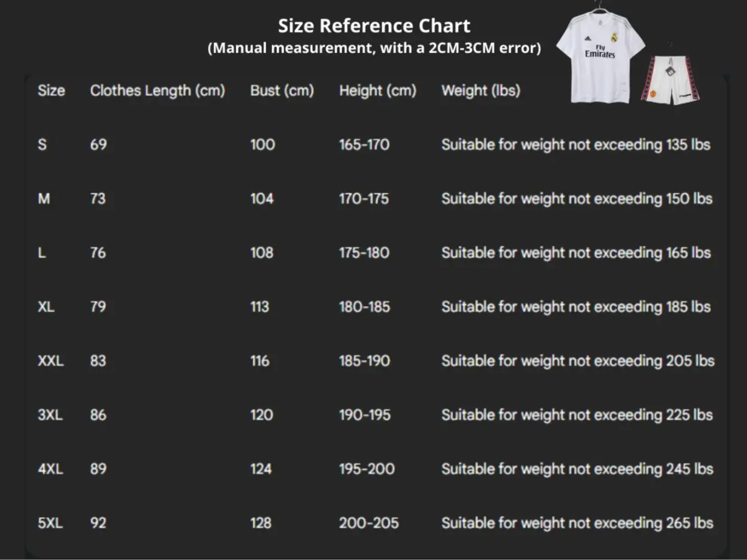Click the Clothes Length (cm) column header
Viewport: 747px width, 560px height.
click(x=157, y=91)
